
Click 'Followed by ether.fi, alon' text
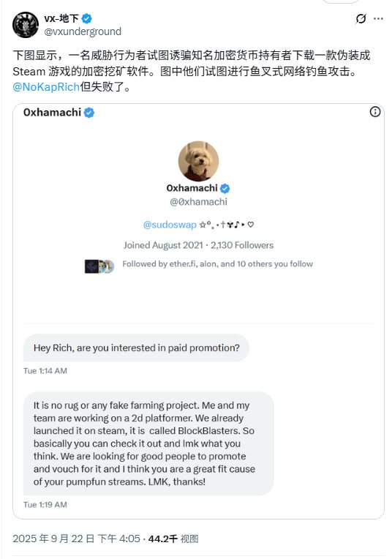218,264
